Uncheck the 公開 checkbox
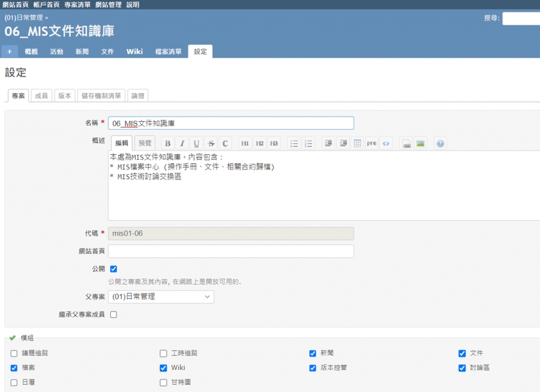 coord(113,269)
